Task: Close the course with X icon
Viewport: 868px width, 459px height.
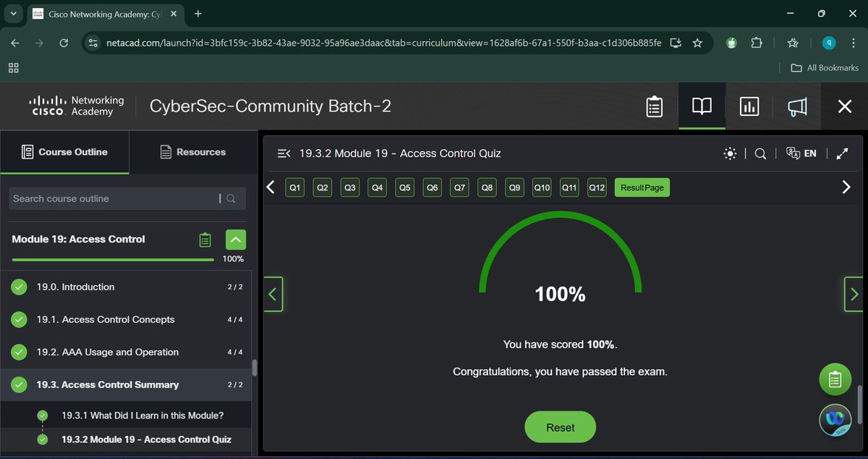Action: [x=844, y=106]
